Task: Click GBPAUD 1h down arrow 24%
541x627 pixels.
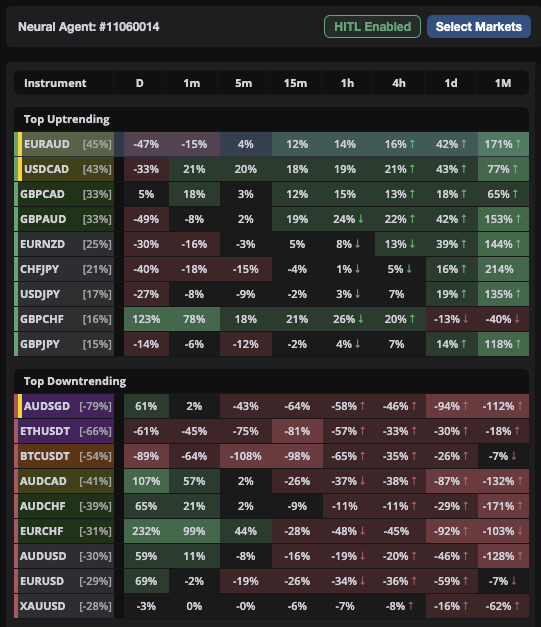Action: click(x=361, y=219)
